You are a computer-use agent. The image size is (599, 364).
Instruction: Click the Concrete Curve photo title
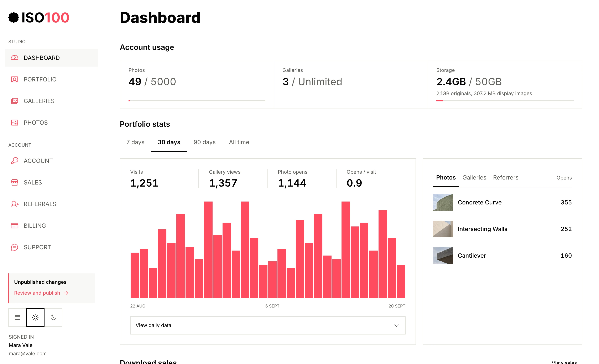pos(480,202)
